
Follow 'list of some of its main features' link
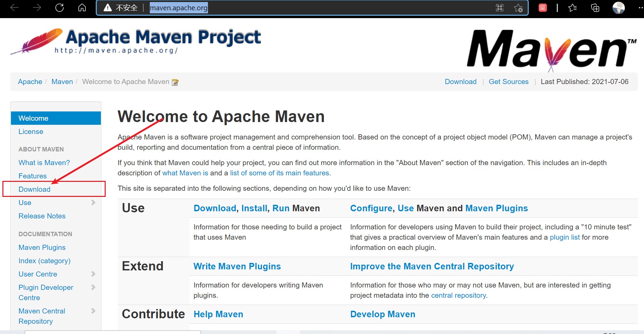pyautogui.click(x=279, y=173)
